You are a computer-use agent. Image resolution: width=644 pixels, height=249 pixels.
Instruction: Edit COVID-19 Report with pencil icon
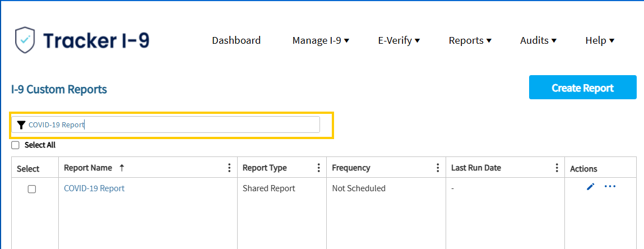[591, 187]
